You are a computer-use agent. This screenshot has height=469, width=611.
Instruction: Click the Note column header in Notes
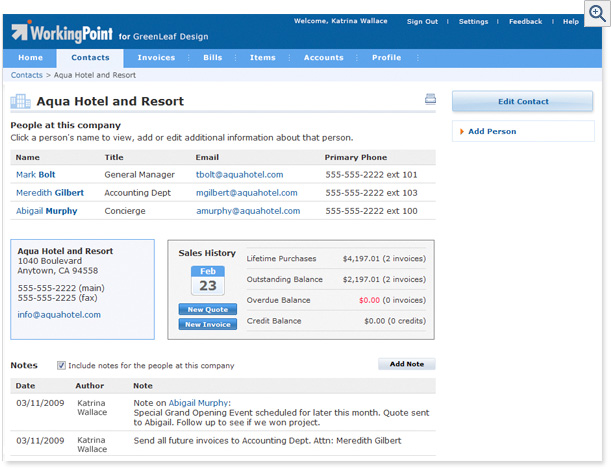143,386
